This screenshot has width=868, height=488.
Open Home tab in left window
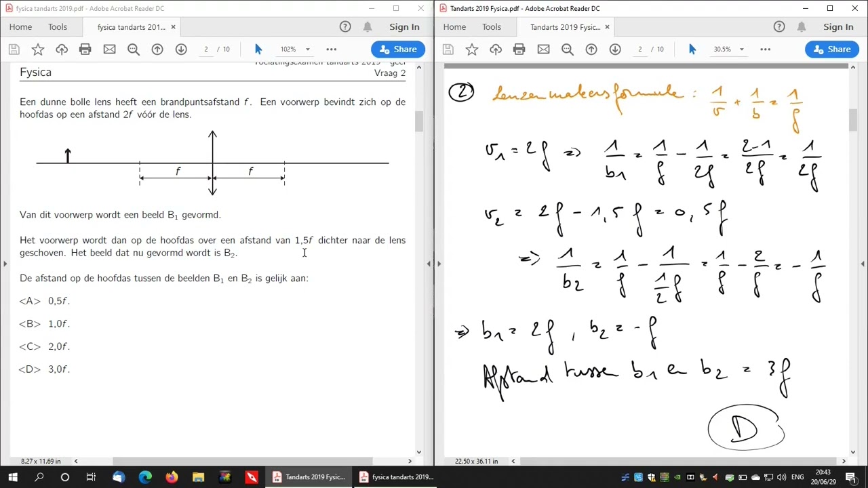pyautogui.click(x=20, y=27)
